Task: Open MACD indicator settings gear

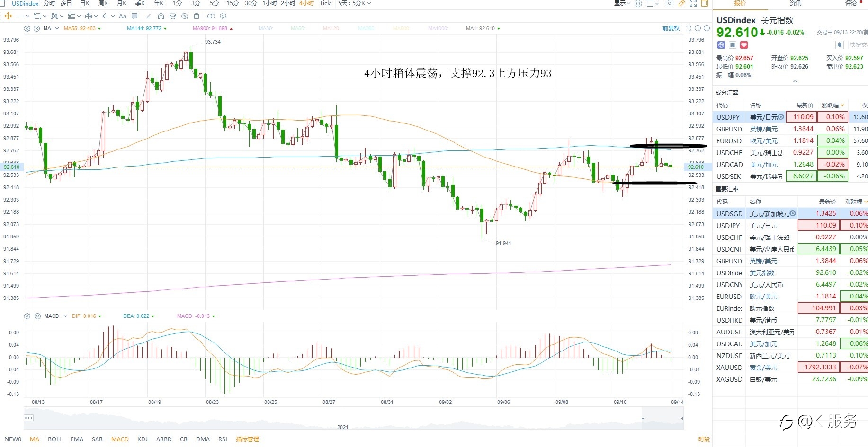Action: pos(27,316)
